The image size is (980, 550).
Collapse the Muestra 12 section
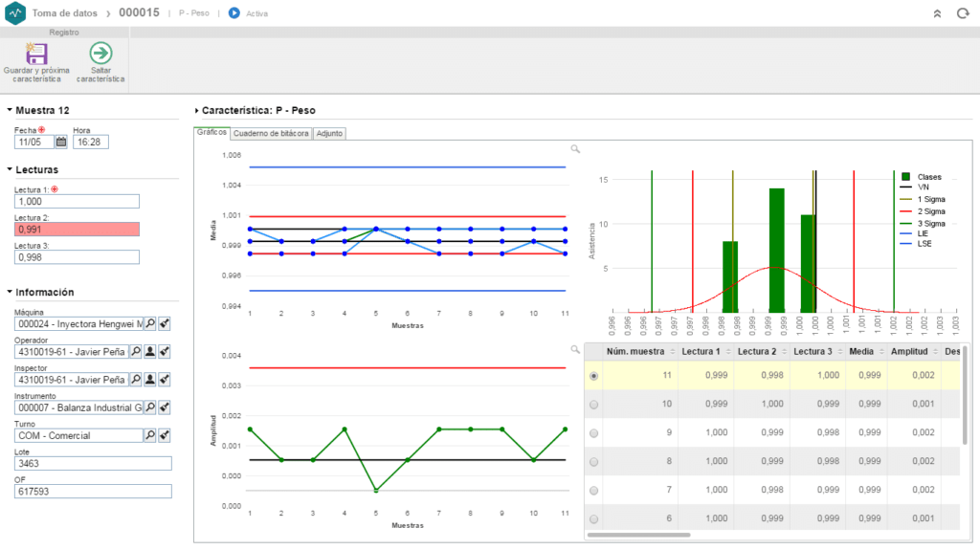click(10, 110)
